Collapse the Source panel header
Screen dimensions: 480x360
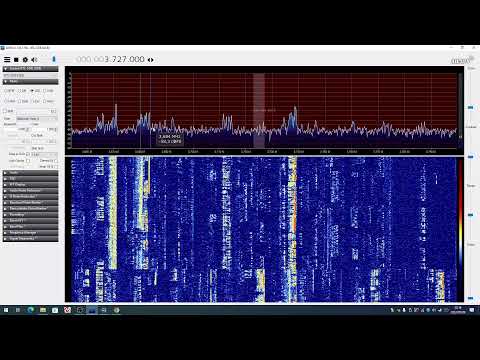click(x=30, y=69)
